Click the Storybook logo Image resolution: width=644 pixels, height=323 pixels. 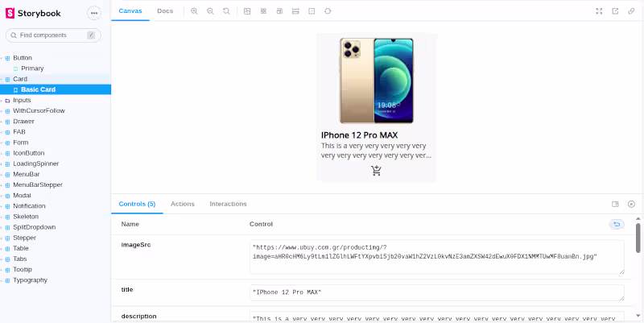[x=33, y=13]
